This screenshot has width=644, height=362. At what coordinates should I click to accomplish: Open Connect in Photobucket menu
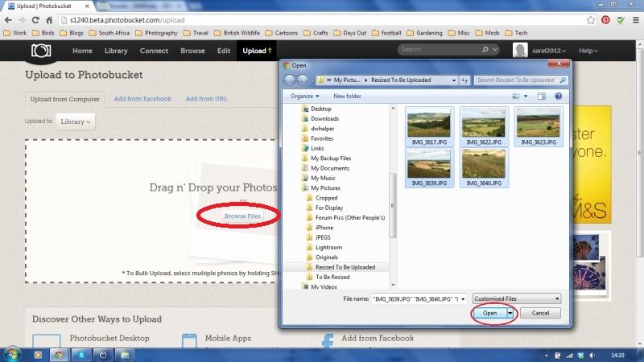[154, 51]
